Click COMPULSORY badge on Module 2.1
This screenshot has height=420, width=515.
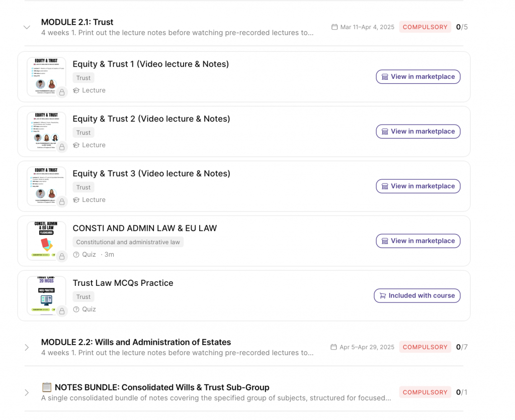[425, 27]
